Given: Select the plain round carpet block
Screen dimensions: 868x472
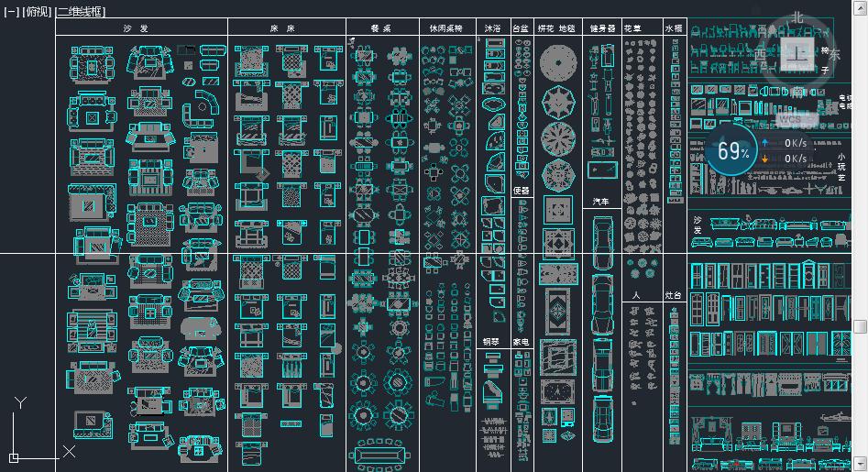Looking at the screenshot, I should pyautogui.click(x=558, y=62).
